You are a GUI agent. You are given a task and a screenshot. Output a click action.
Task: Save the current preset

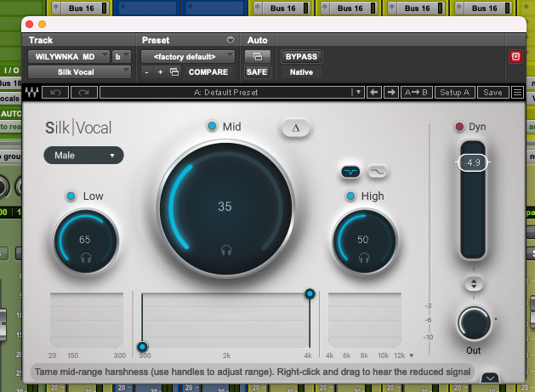pyautogui.click(x=492, y=93)
